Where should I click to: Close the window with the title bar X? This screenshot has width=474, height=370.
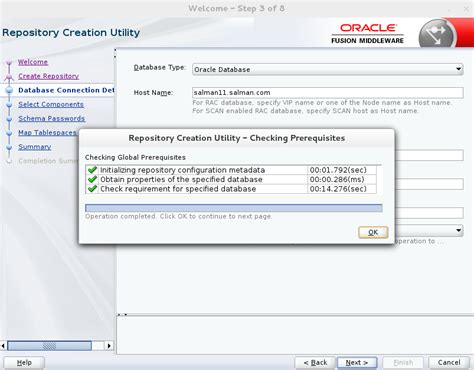[x=466, y=9]
